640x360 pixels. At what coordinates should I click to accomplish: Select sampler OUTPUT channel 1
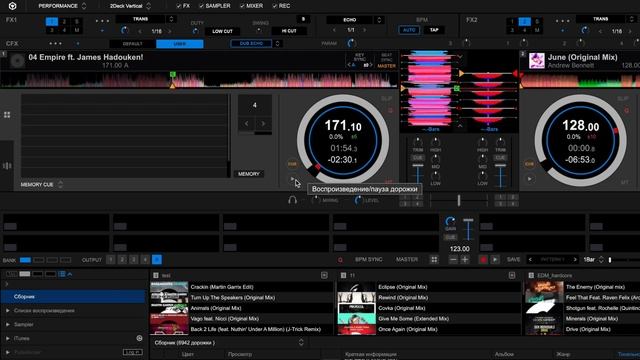110,260
